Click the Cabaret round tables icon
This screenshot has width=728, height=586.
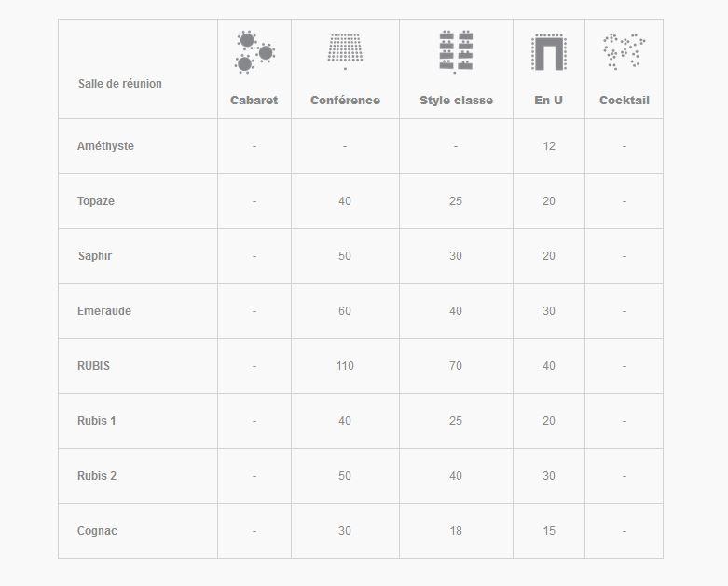coord(254,52)
